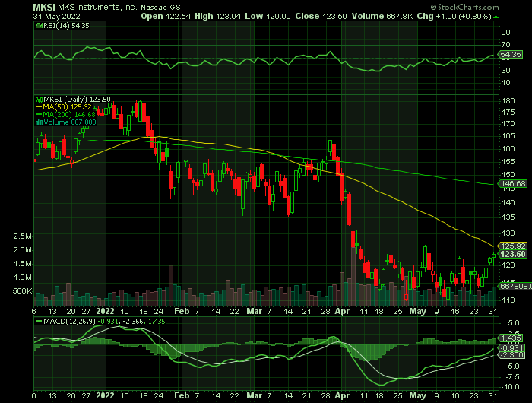The height and width of the screenshot is (403, 532).
Task: Click the 165 price axis label
Action: click(508, 136)
